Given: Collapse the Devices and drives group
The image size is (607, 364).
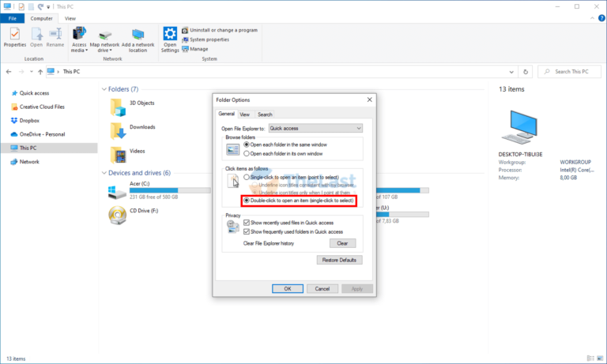Looking at the screenshot, I should pos(104,173).
